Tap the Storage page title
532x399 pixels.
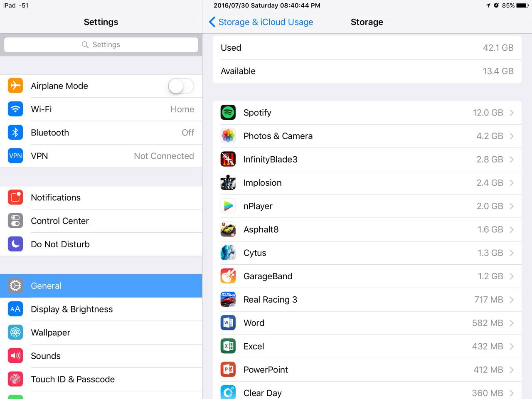coord(367,22)
